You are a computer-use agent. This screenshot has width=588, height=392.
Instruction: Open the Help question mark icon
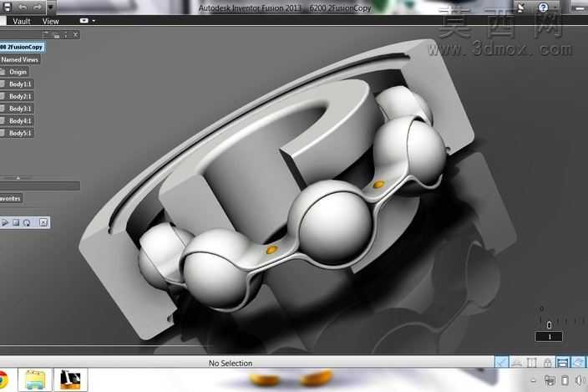click(x=543, y=8)
